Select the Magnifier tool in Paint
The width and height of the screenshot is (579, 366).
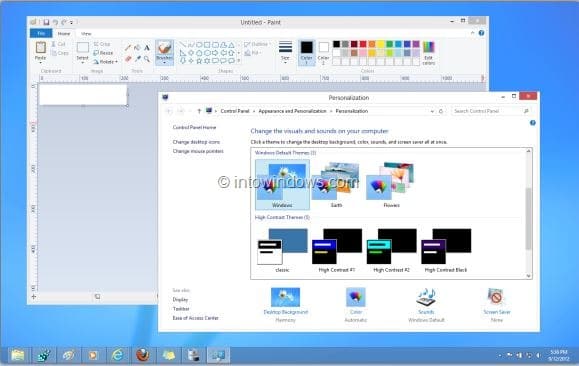(x=147, y=59)
